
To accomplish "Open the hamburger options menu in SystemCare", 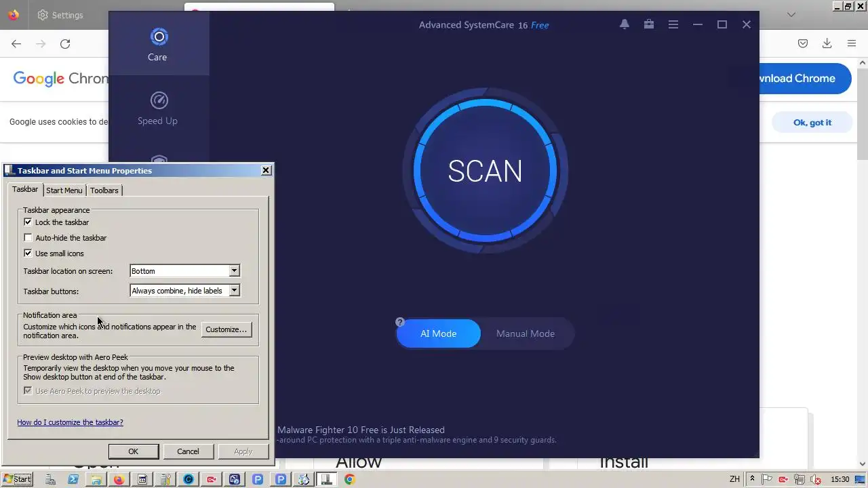I will tap(673, 24).
